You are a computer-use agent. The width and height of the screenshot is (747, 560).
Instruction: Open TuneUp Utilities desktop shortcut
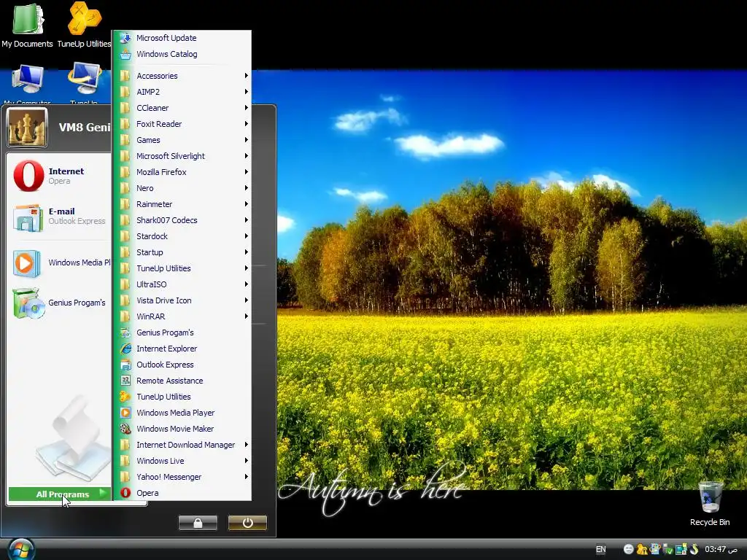85,25
